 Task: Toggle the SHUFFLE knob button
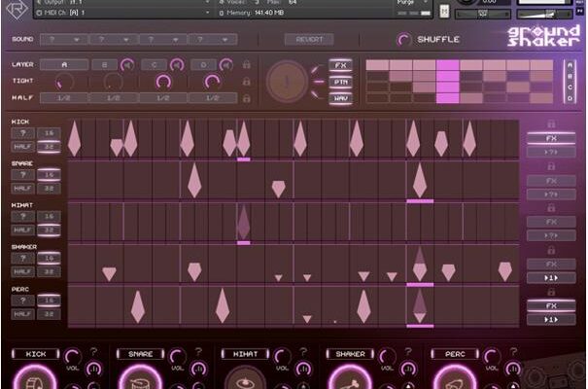403,40
